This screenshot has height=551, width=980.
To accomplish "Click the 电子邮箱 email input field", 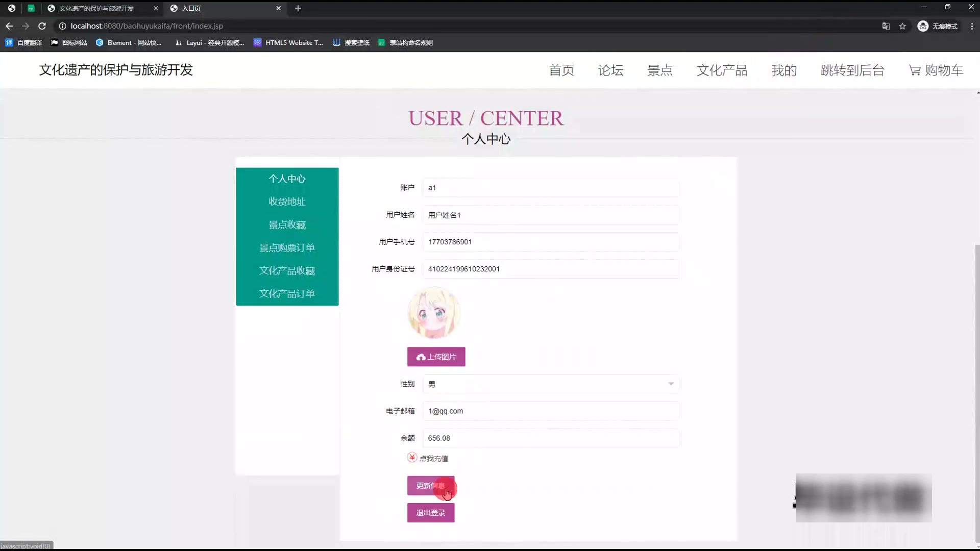I will pyautogui.click(x=550, y=411).
